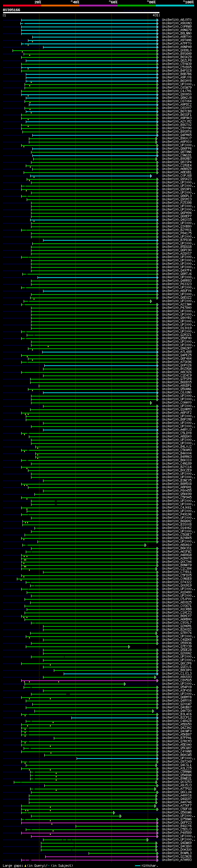
Task: Click the red 20% identity legend segment
Action: (22, 6)
